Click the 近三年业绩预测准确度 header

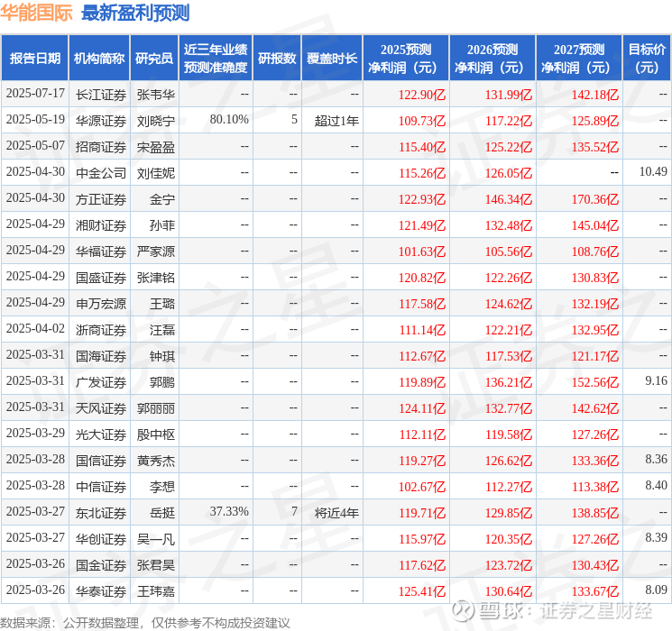coord(216,59)
